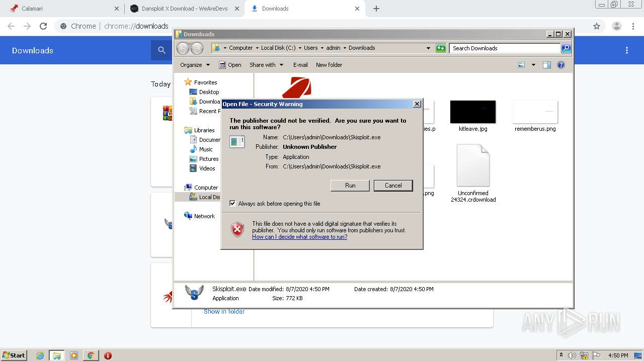Uncheck Always ask before opening this file
The width and height of the screenshot is (644, 362).
[232, 204]
